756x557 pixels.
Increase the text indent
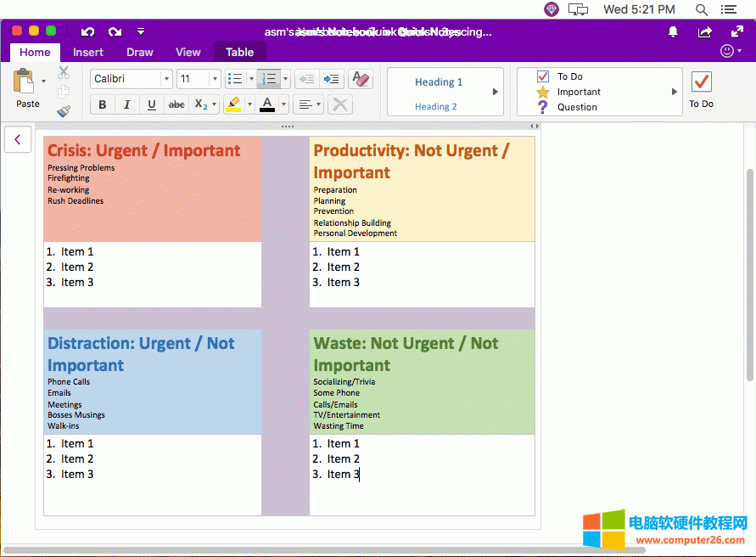pyautogui.click(x=330, y=79)
